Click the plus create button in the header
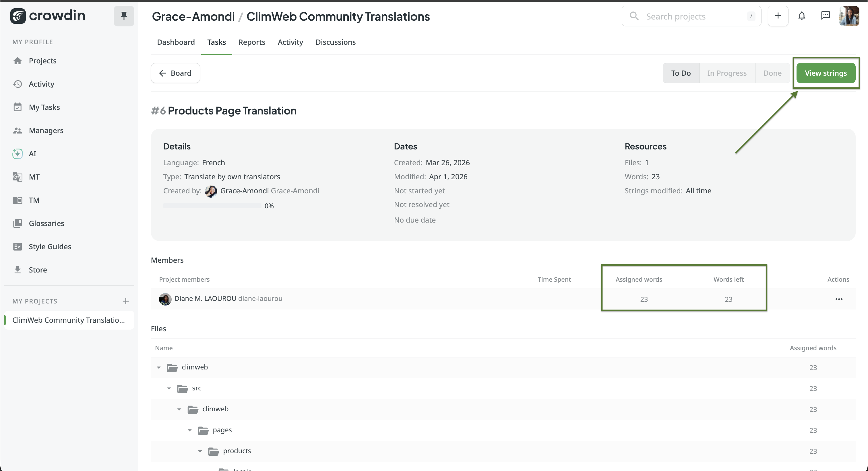 click(778, 16)
